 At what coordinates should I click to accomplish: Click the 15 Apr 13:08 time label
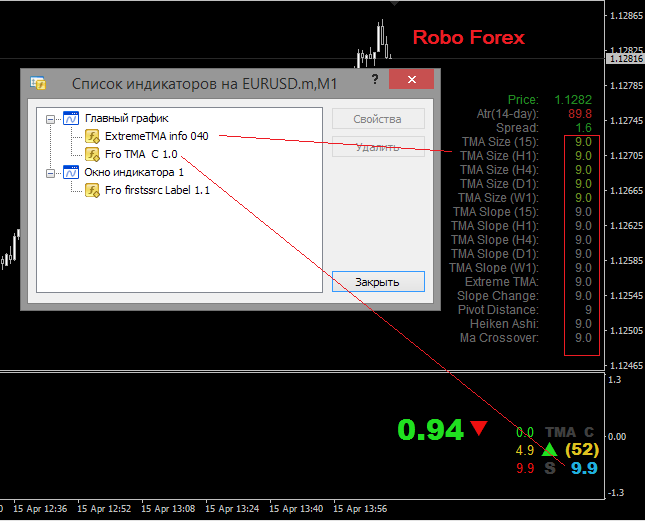(168, 509)
